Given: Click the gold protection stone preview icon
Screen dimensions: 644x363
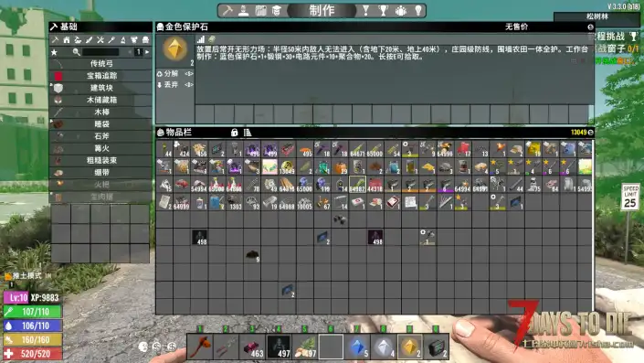Looking at the screenshot, I should (175, 49).
